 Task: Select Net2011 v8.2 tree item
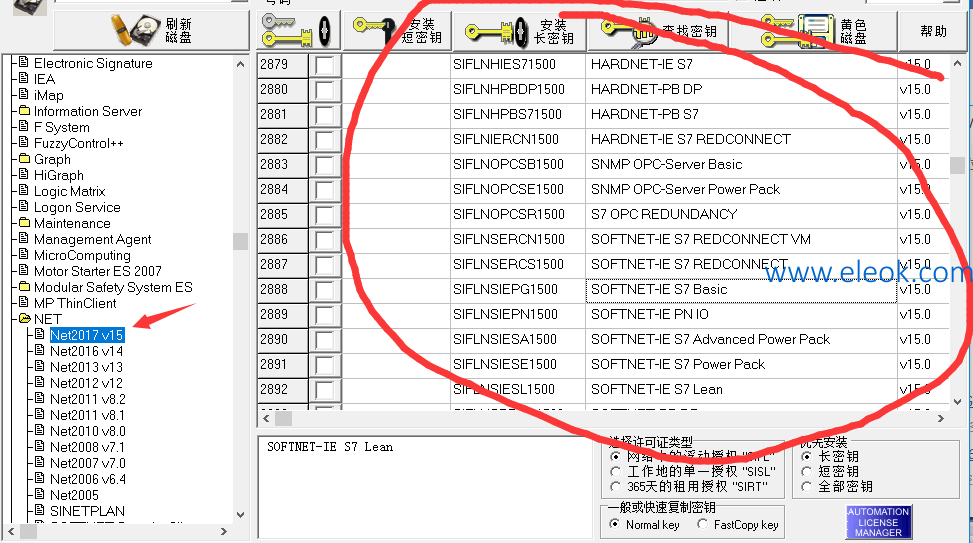(87, 399)
